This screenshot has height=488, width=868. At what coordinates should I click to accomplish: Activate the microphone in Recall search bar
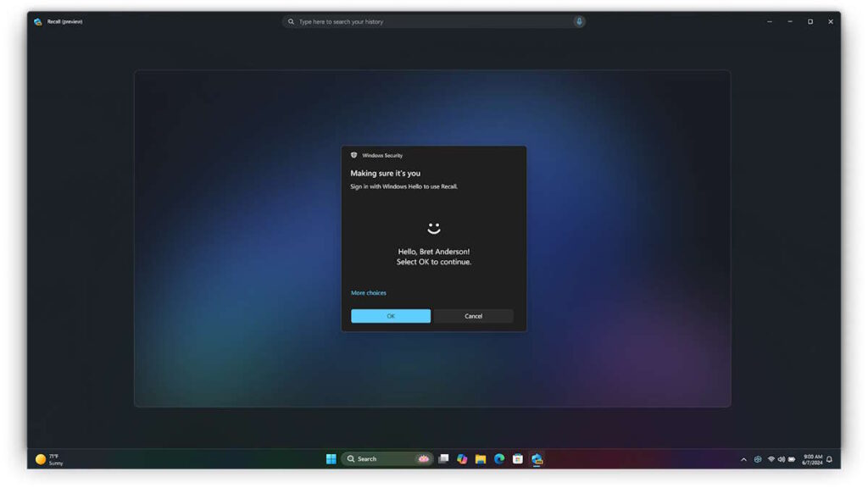click(579, 21)
